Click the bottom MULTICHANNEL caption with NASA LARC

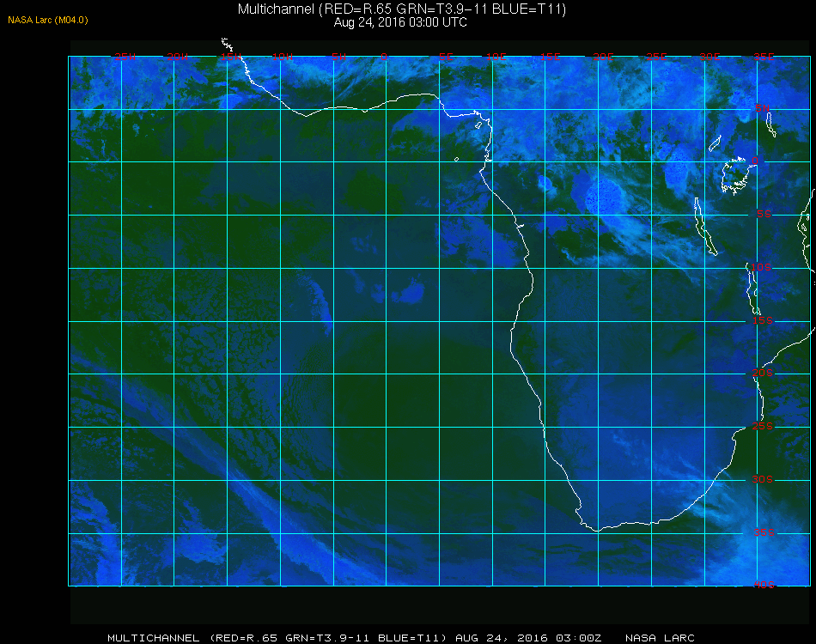401,638
